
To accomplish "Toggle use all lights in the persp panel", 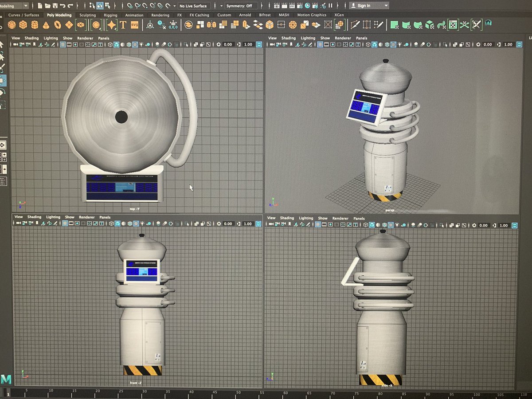I will coord(399,44).
